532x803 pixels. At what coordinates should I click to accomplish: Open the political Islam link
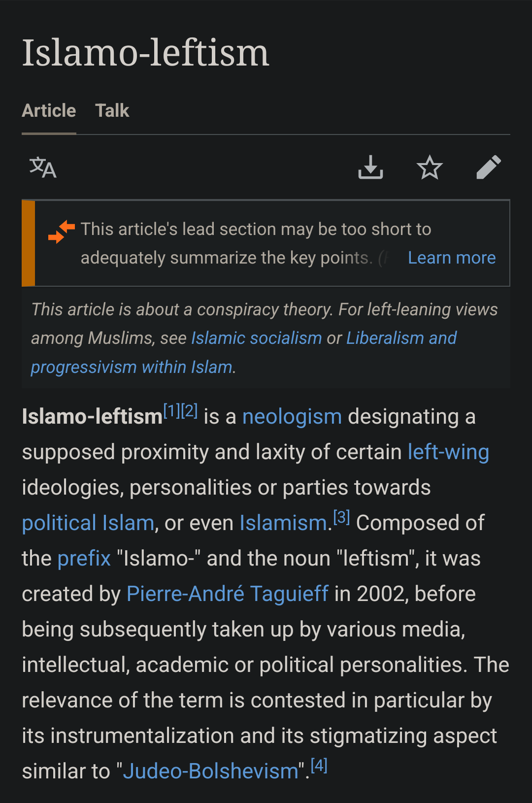pyautogui.click(x=88, y=523)
